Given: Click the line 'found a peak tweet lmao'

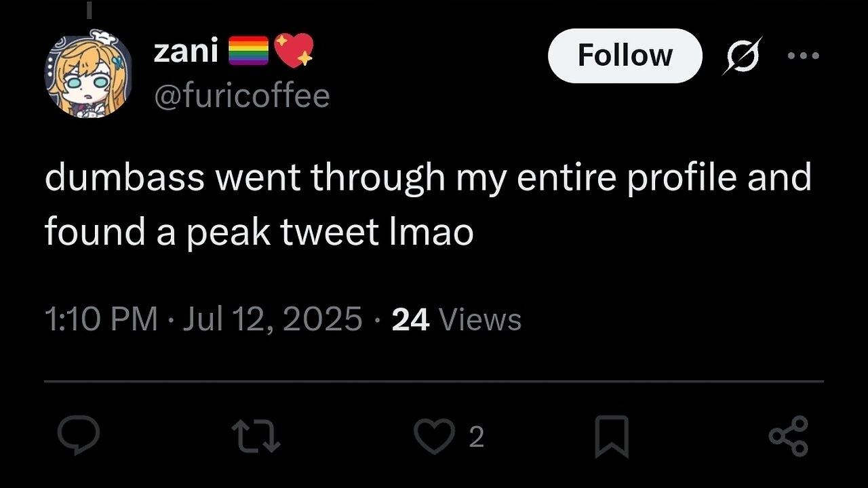Looking at the screenshot, I should click(259, 232).
